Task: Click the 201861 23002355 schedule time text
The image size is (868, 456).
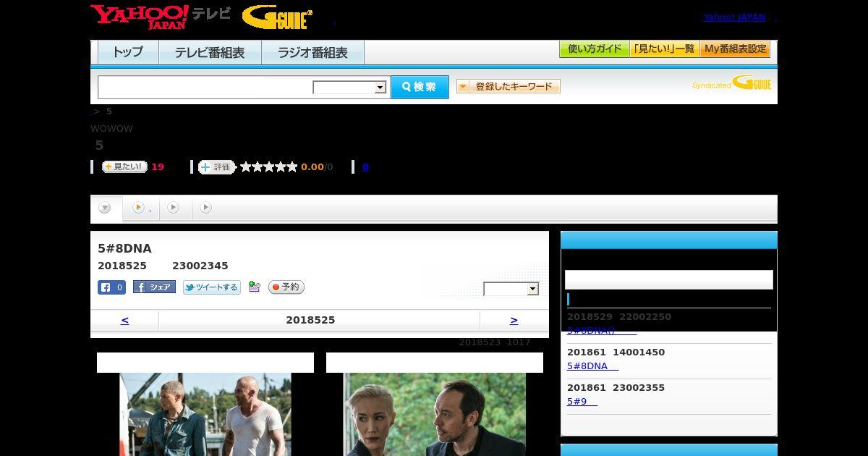Action: click(x=616, y=388)
